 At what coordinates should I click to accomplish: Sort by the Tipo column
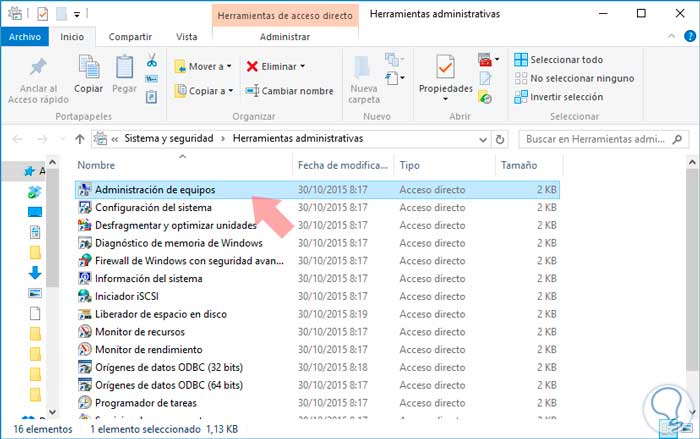click(x=409, y=165)
